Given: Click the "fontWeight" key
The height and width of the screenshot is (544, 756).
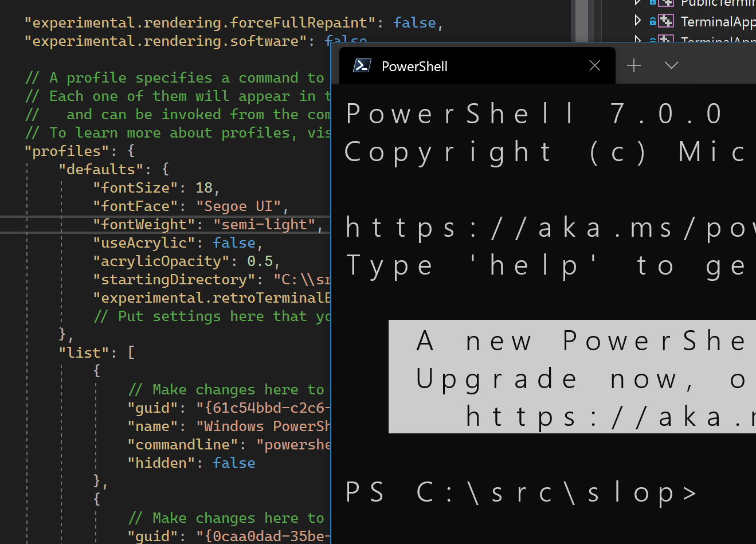Looking at the screenshot, I should [144, 225].
